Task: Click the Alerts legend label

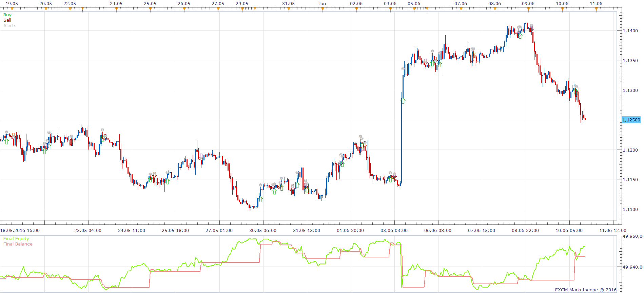Action: 10,26
